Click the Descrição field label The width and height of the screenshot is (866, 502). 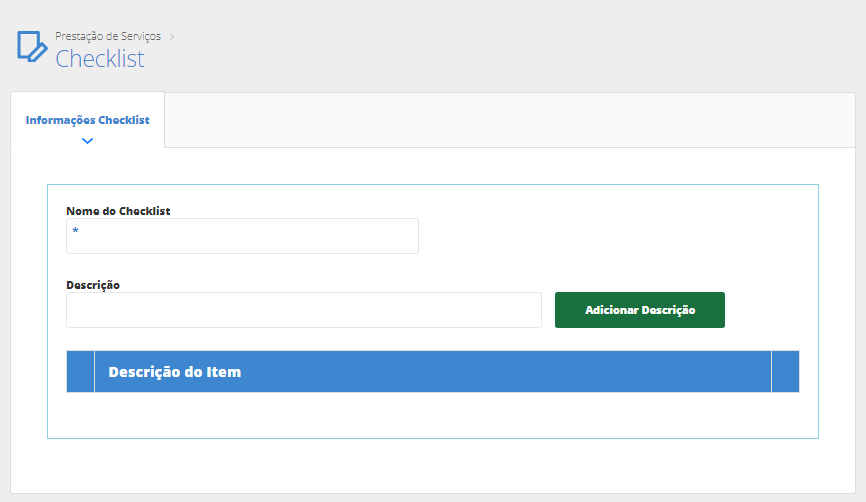(x=93, y=285)
